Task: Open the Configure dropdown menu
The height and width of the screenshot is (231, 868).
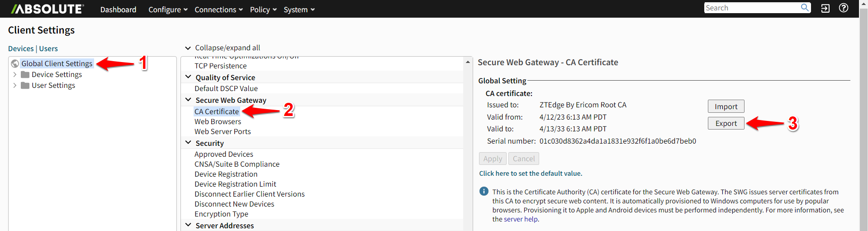Action: click(168, 10)
